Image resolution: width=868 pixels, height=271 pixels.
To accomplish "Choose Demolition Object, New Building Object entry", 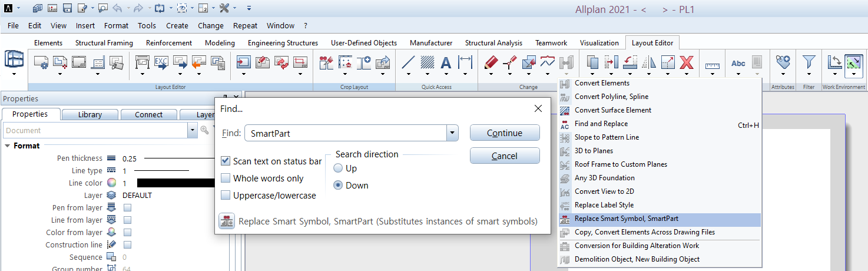I will 660,259.
